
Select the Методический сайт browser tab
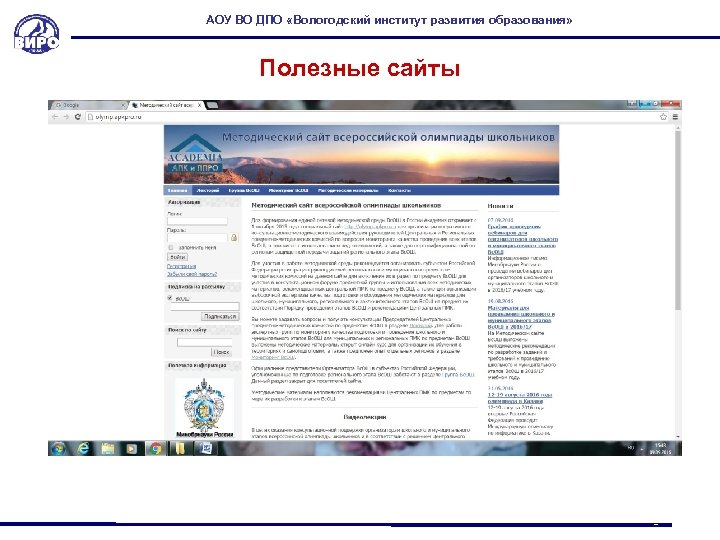point(165,105)
